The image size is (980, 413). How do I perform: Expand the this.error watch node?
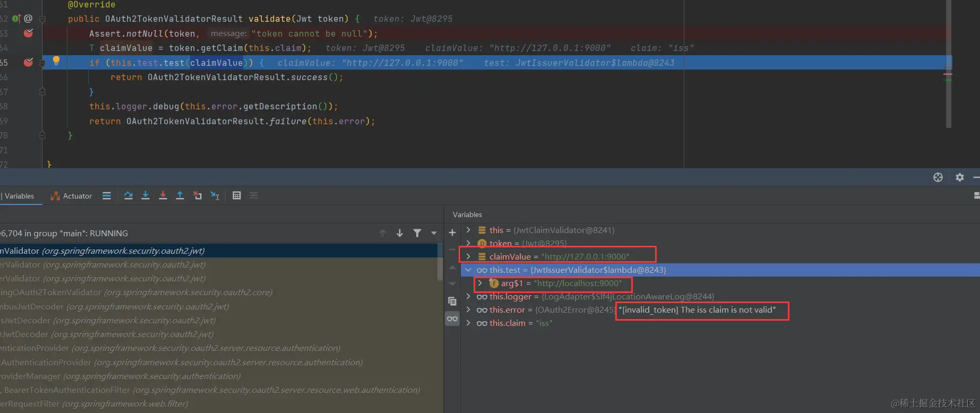pos(468,309)
